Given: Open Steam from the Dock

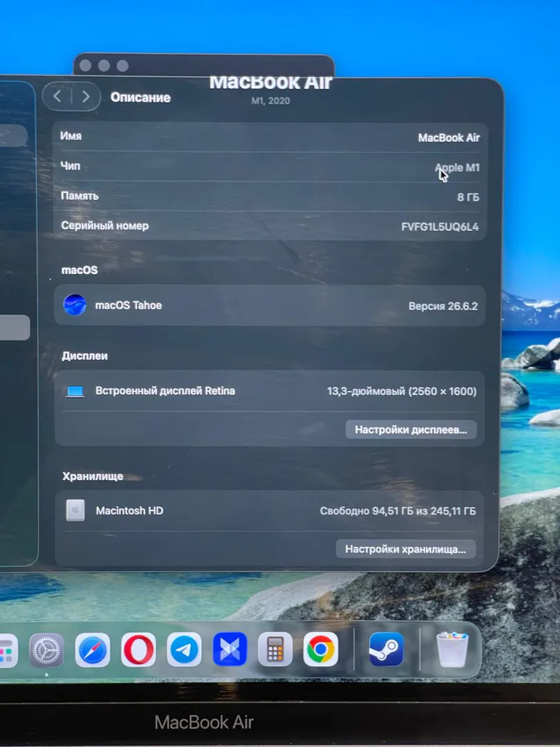Looking at the screenshot, I should pyautogui.click(x=386, y=649).
